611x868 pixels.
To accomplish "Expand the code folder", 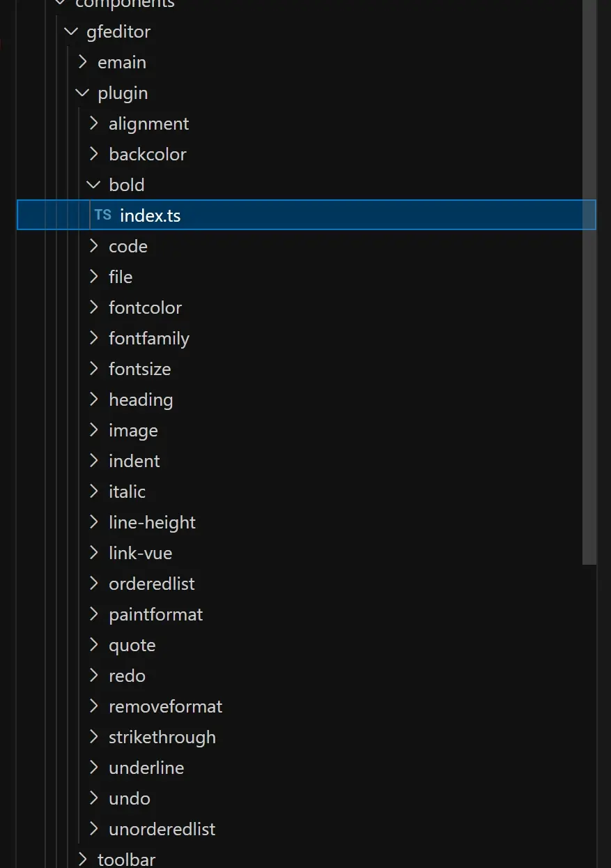I will point(127,247).
